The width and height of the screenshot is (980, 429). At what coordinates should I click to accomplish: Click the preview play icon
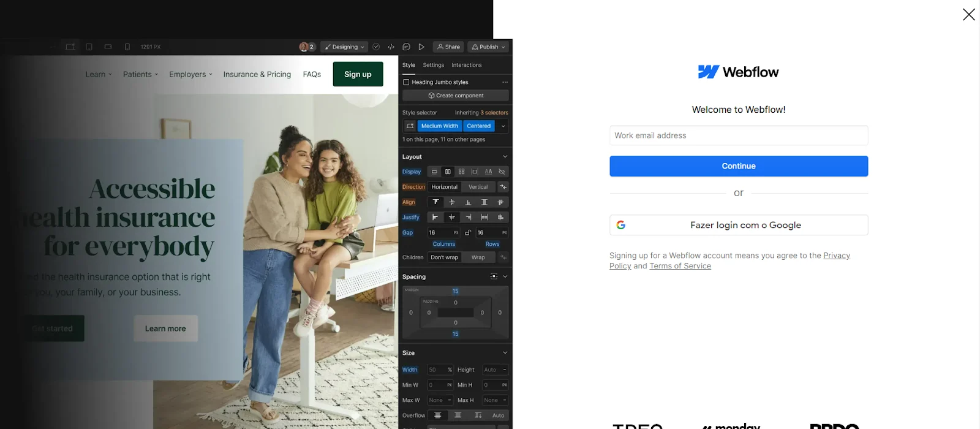421,47
